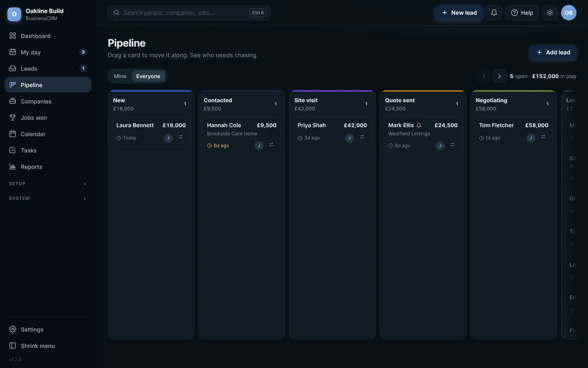588x368 pixels.
Task: Click the J assignee avatar on Mark Ellis card
Action: pos(440,146)
